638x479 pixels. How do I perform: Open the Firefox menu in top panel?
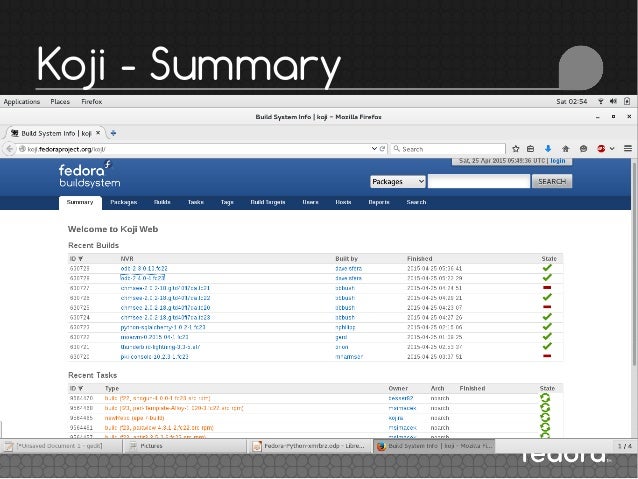click(92, 101)
